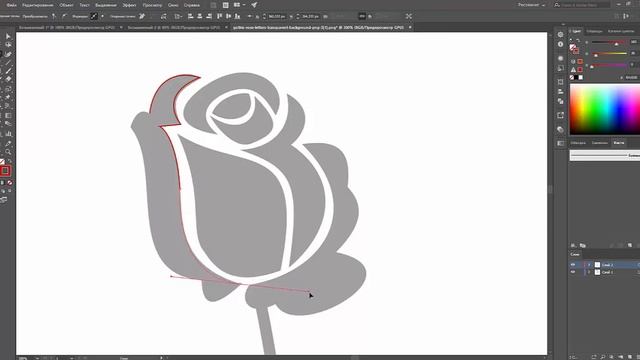Click the GPU performance rocket icon
Image resolution: width=640 pixels, height=360 pixels.
254,5
